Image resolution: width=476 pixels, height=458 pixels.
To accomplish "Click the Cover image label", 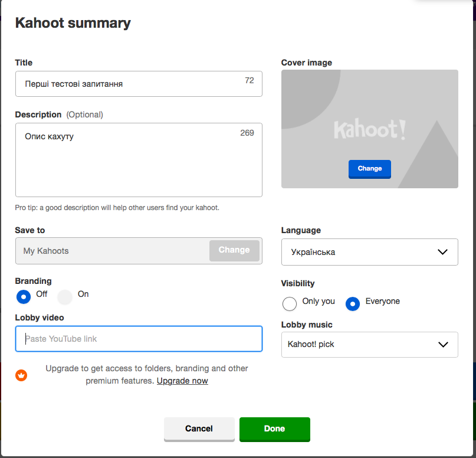I will click(x=307, y=63).
